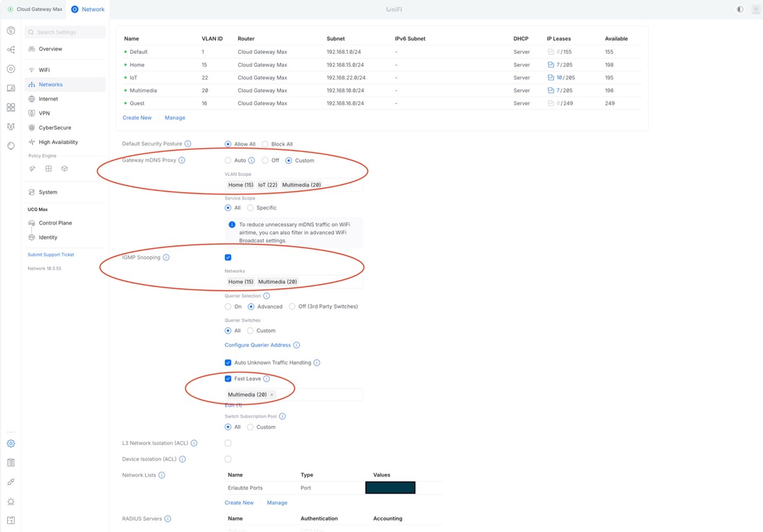
Task: Open Configure Querier Address link
Action: pyautogui.click(x=258, y=345)
